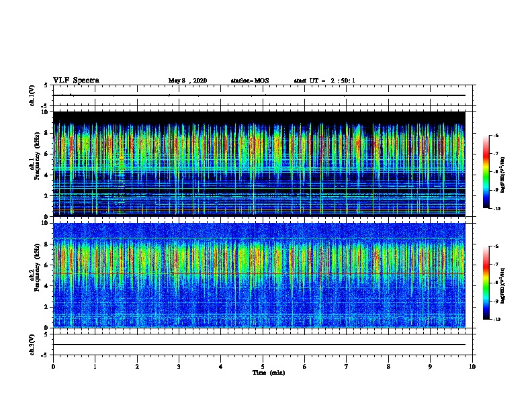Click the 'station=MOS' label

point(250,81)
